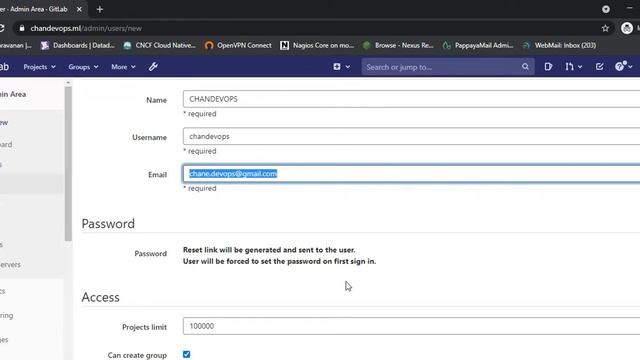Image resolution: width=640 pixels, height=360 pixels.
Task: Click the Password section heading
Action: point(108,224)
